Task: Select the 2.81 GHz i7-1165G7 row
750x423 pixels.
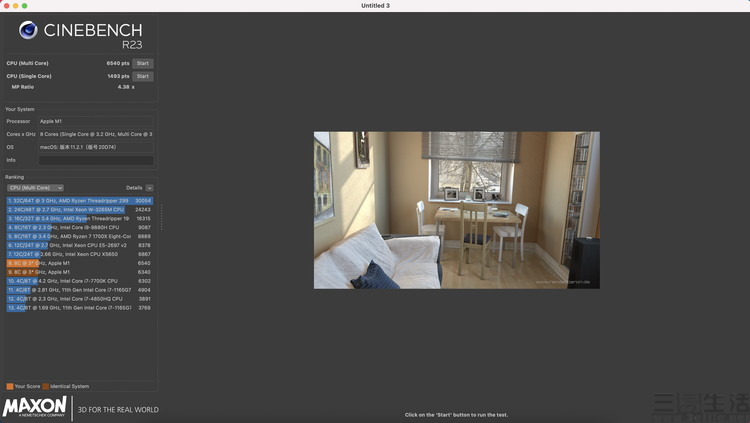Action: point(80,290)
